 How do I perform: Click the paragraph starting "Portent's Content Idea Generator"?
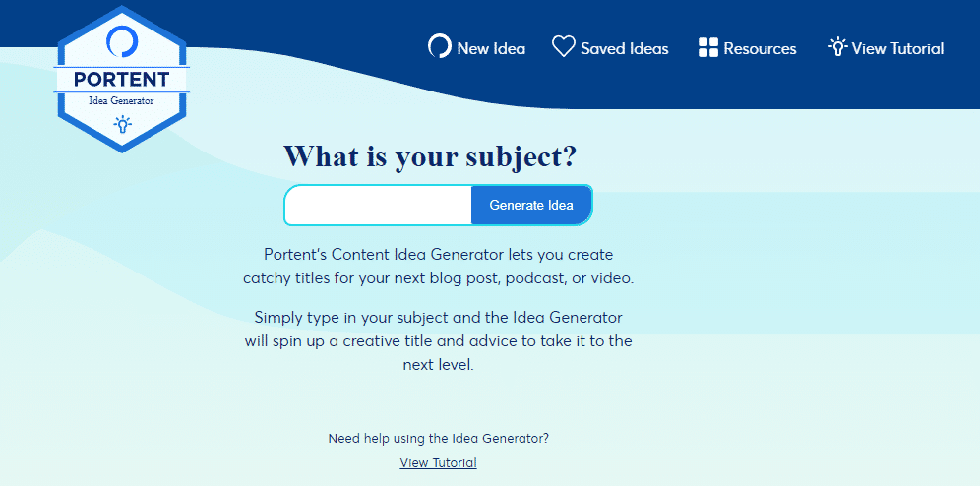pos(438,267)
